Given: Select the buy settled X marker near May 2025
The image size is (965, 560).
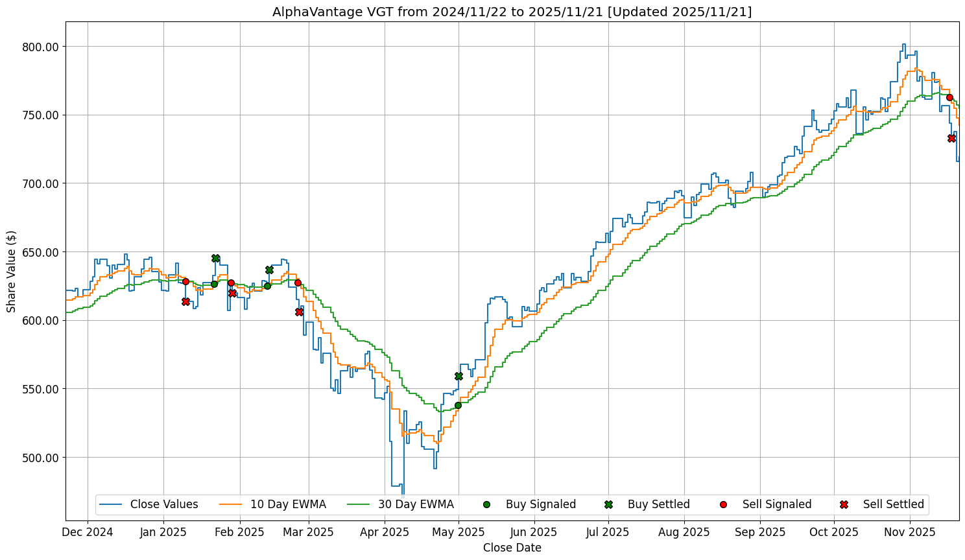Looking at the screenshot, I should [459, 376].
